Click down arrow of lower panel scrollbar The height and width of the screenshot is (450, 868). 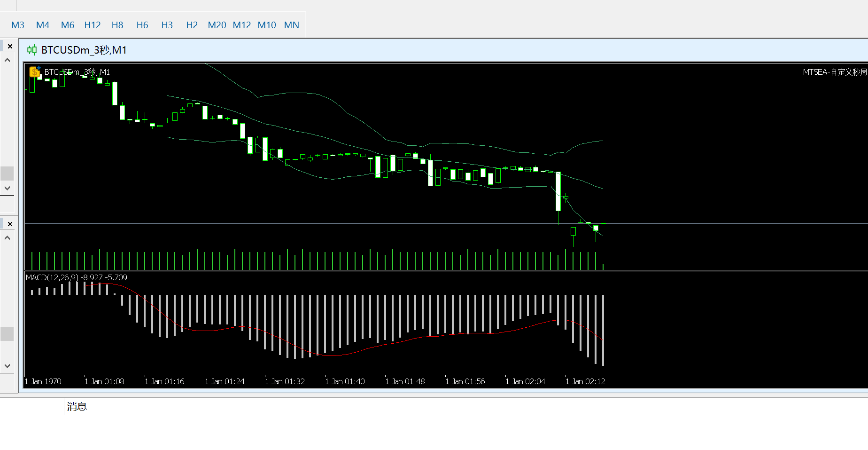(7, 366)
